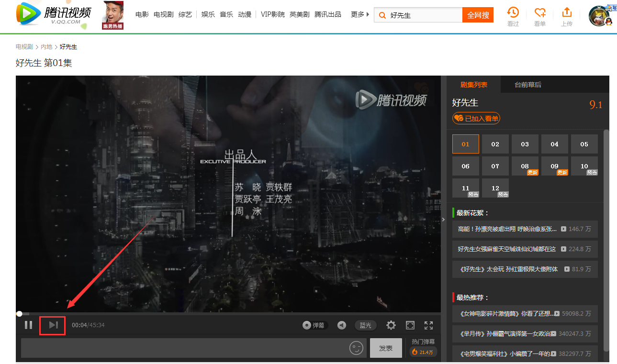The width and height of the screenshot is (617, 364).
Task: Open the 《女神电影碎片激情篇》 recommendation
Action: [x=525, y=314]
